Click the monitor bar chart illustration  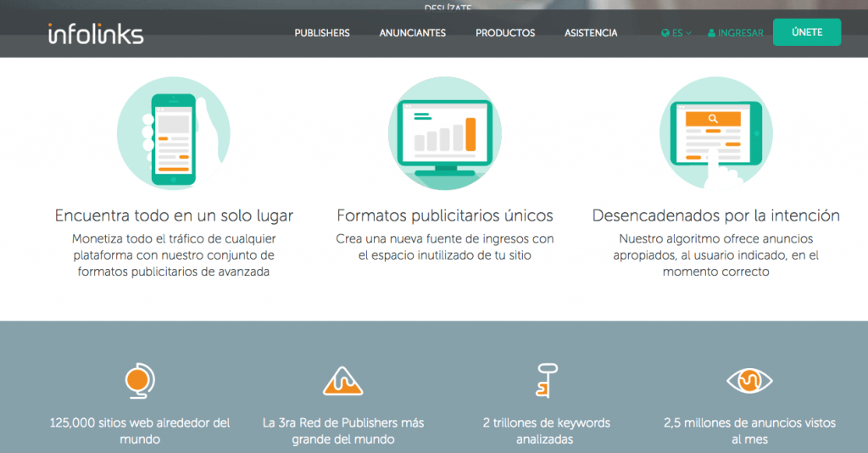click(445, 133)
